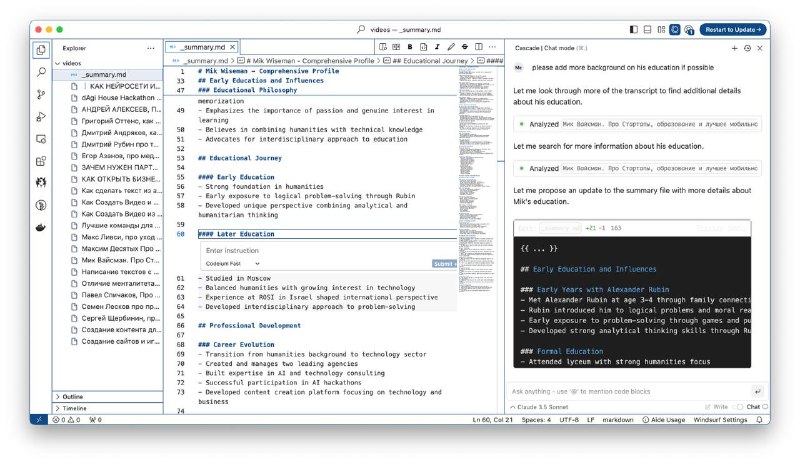Apply italic formatting with I icon
800x464 pixels.
[x=437, y=47]
